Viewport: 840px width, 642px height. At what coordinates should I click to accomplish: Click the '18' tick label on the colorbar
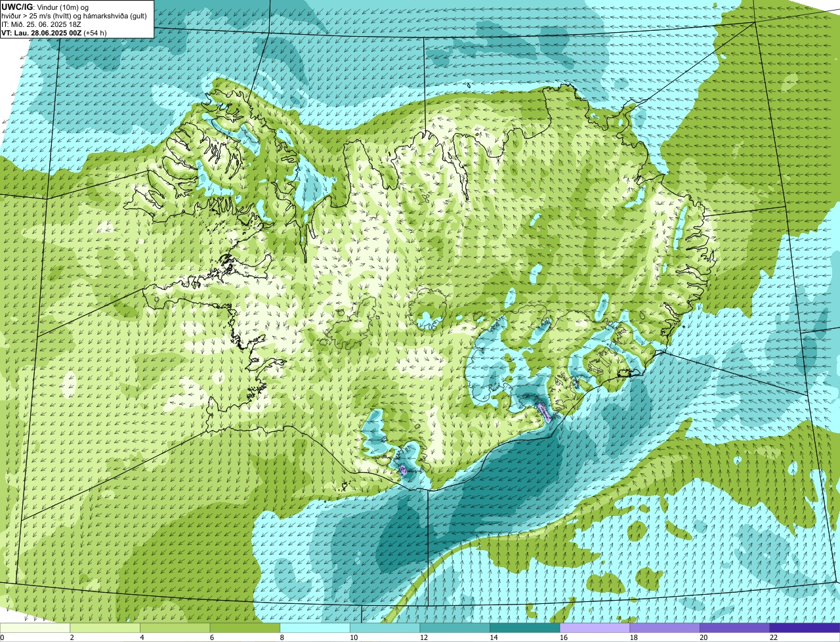(634, 637)
